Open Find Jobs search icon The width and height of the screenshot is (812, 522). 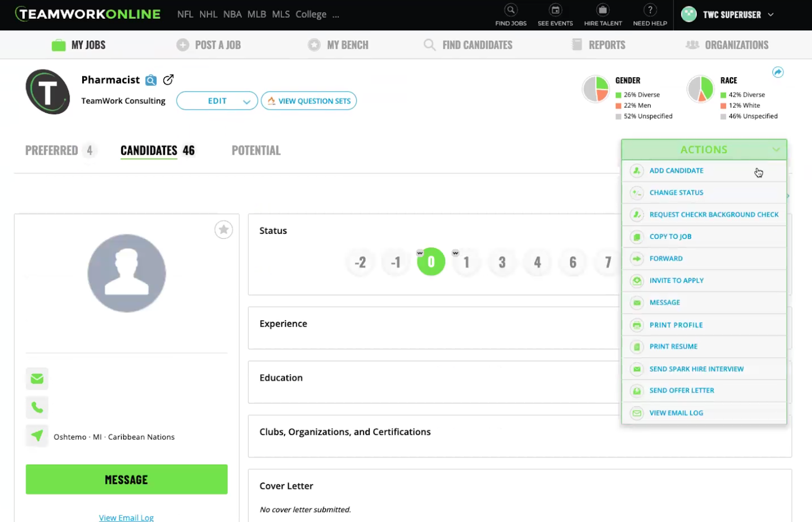(511, 10)
